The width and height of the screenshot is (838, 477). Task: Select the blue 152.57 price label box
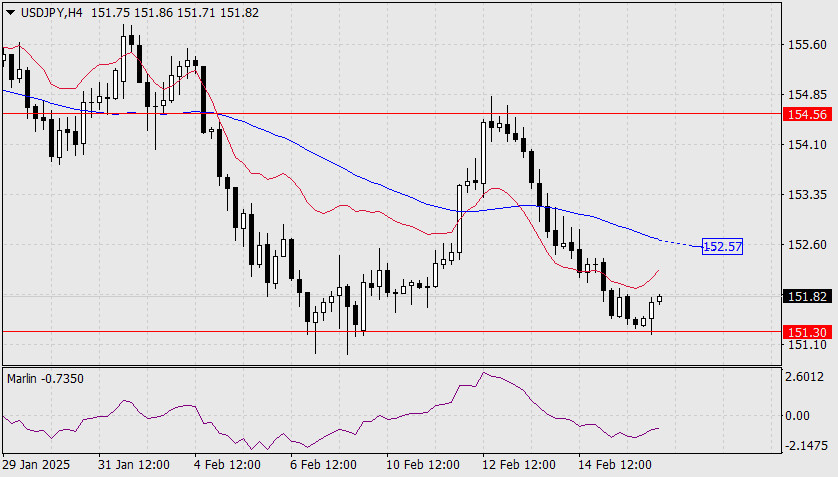pos(723,247)
